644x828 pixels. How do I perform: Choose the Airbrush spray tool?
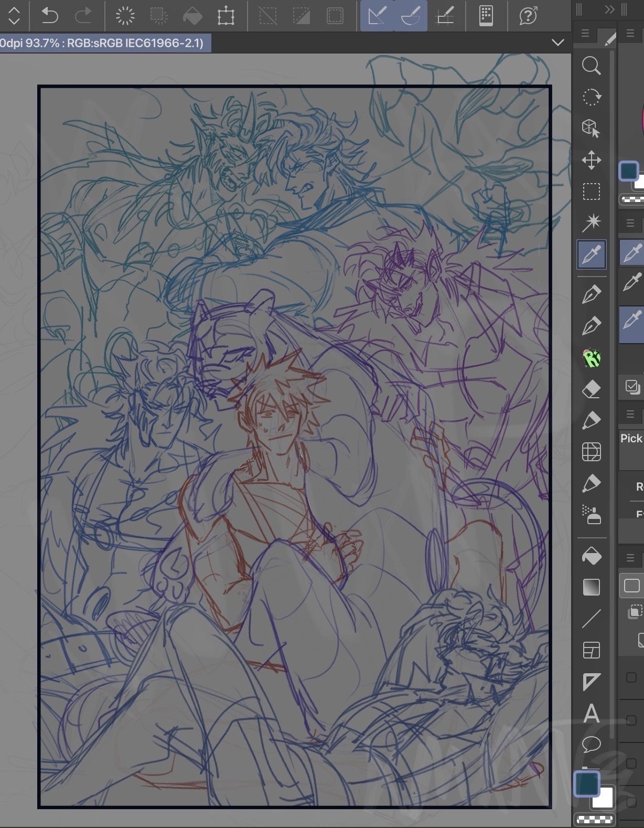pyautogui.click(x=591, y=515)
